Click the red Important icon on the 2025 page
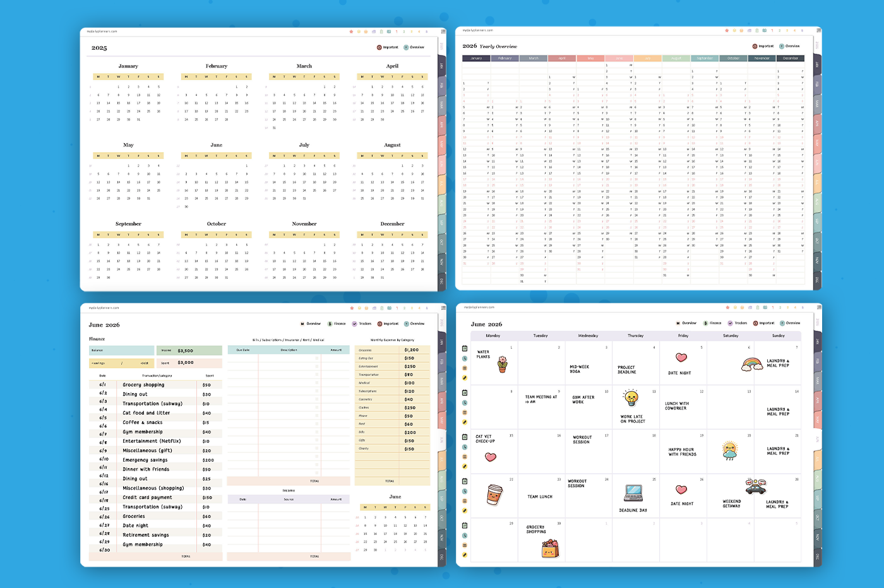This screenshot has width=884, height=588. click(379, 47)
